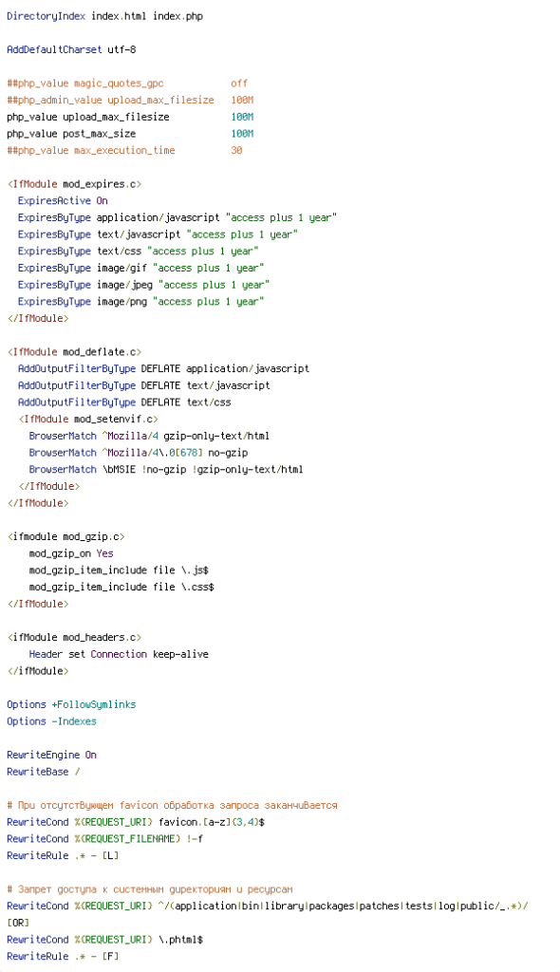Screen dimensions: 560x972
Task: Click the BrowserMatch \bMSIE line
Action: click(166, 469)
